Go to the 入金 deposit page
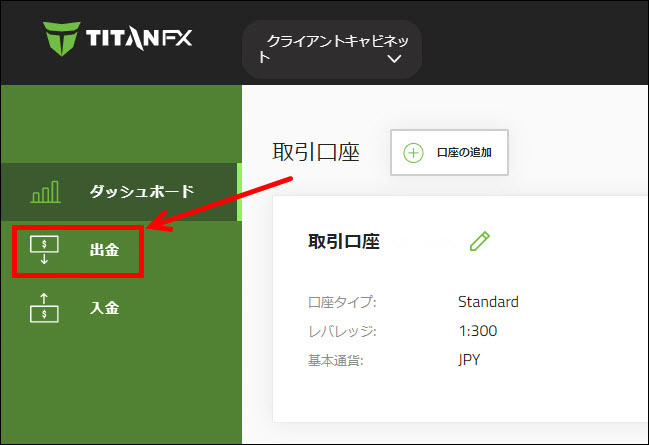The image size is (649, 445). coord(104,308)
